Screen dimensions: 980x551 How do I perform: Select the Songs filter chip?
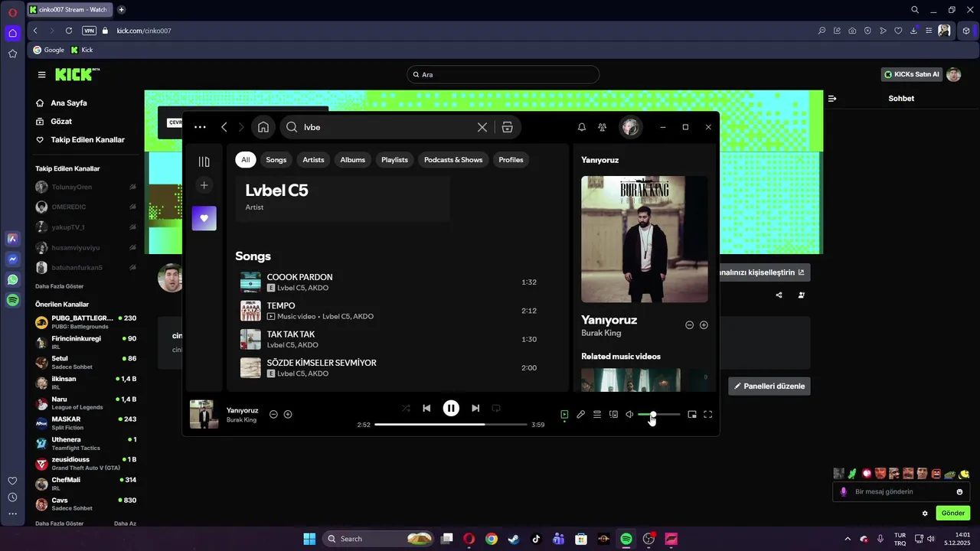276,159
